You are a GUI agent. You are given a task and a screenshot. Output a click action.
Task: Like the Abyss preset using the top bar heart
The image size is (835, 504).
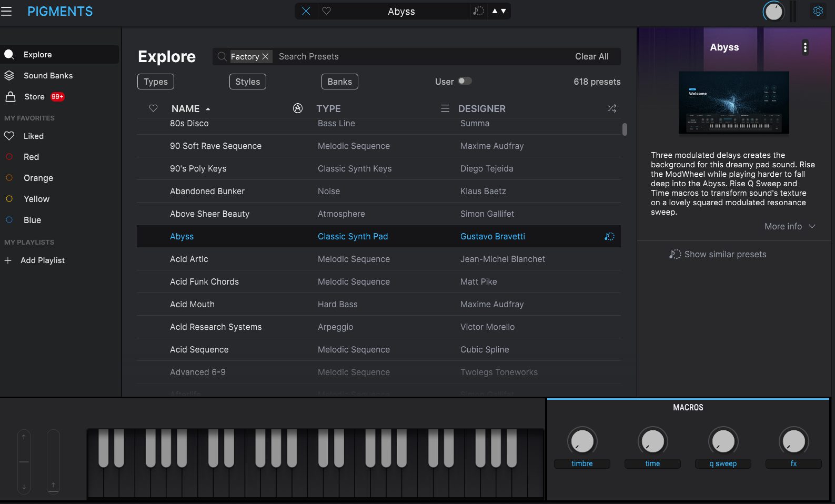(326, 11)
